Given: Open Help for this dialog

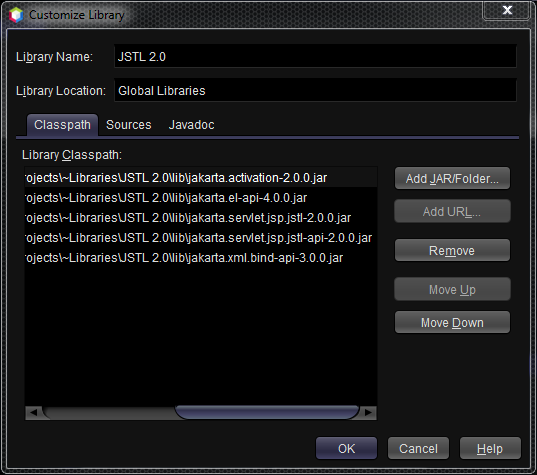Looking at the screenshot, I should tap(490, 448).
